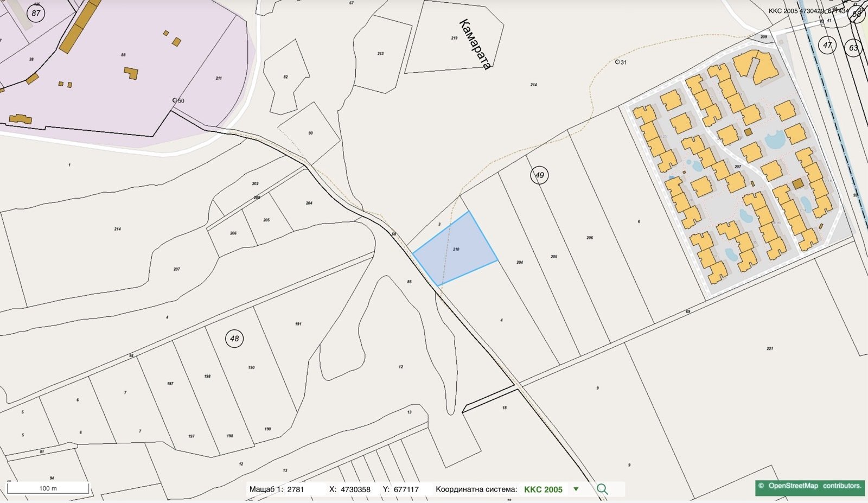Click survey point marker 50

coord(175,100)
